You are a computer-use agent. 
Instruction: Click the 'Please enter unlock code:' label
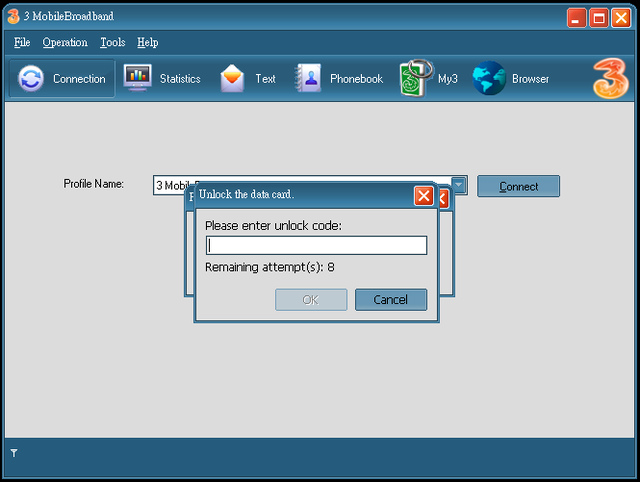pyautogui.click(x=273, y=225)
